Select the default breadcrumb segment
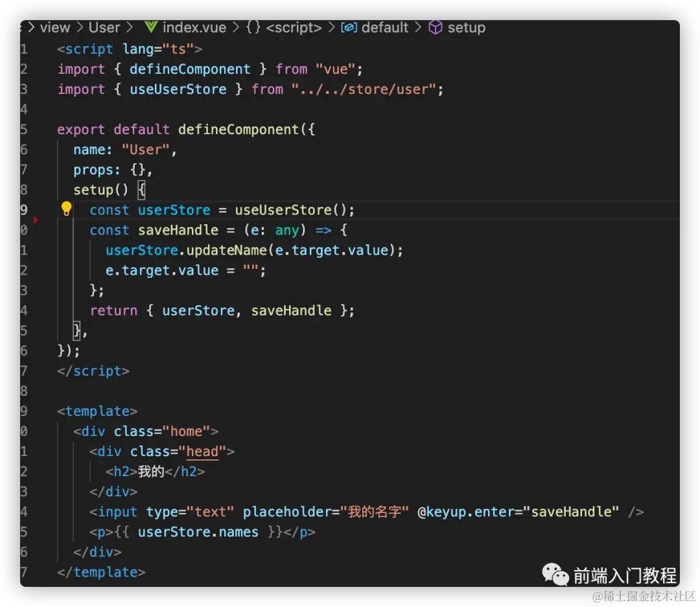700x607 pixels. point(385,28)
